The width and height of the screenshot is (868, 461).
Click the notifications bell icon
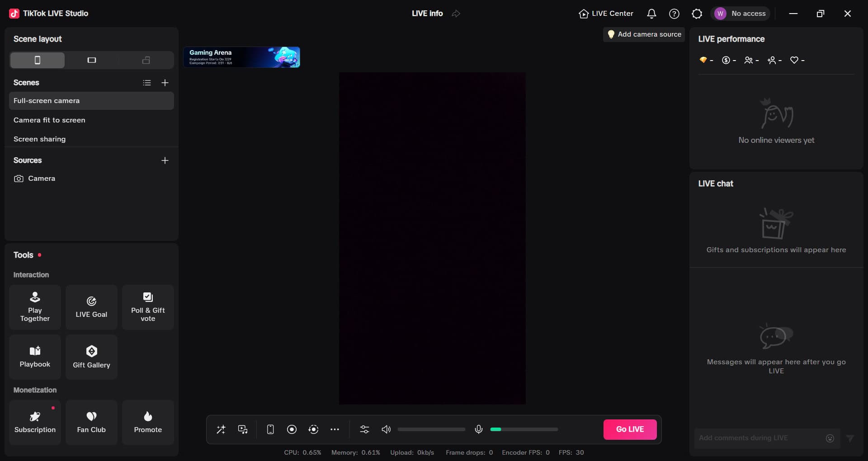(x=651, y=14)
